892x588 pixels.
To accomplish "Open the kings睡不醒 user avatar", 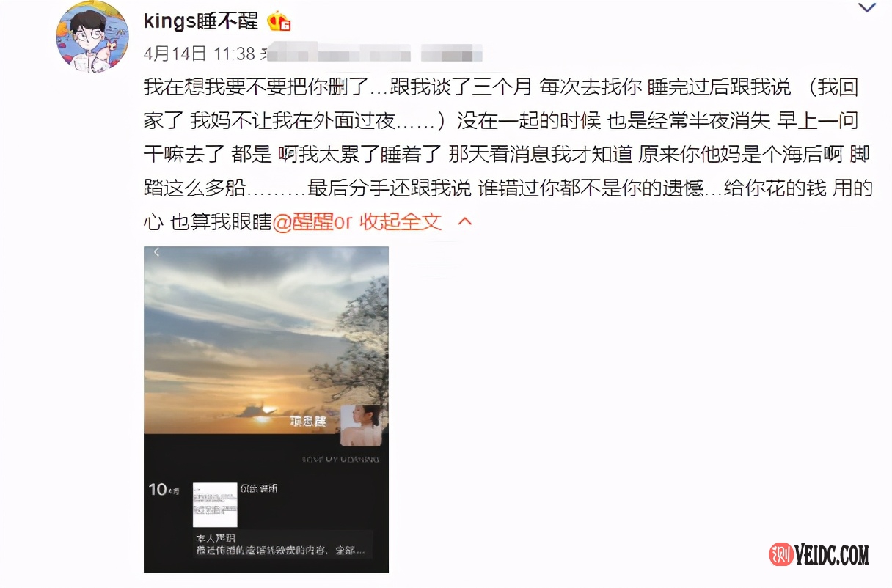I will pos(92,37).
